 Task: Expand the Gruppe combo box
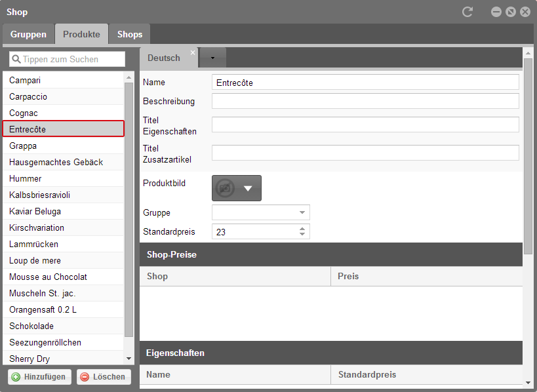pyautogui.click(x=302, y=212)
